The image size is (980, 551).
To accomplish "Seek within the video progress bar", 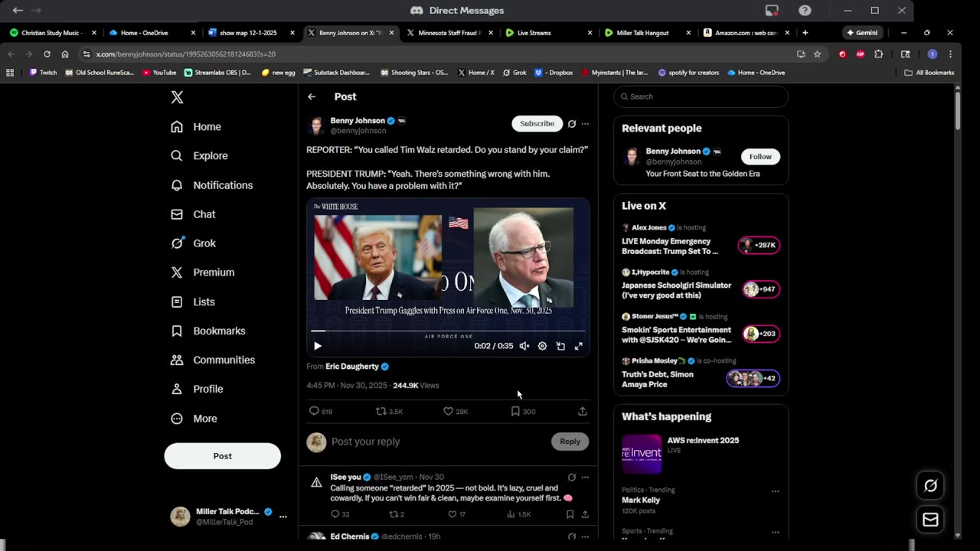I will (448, 331).
